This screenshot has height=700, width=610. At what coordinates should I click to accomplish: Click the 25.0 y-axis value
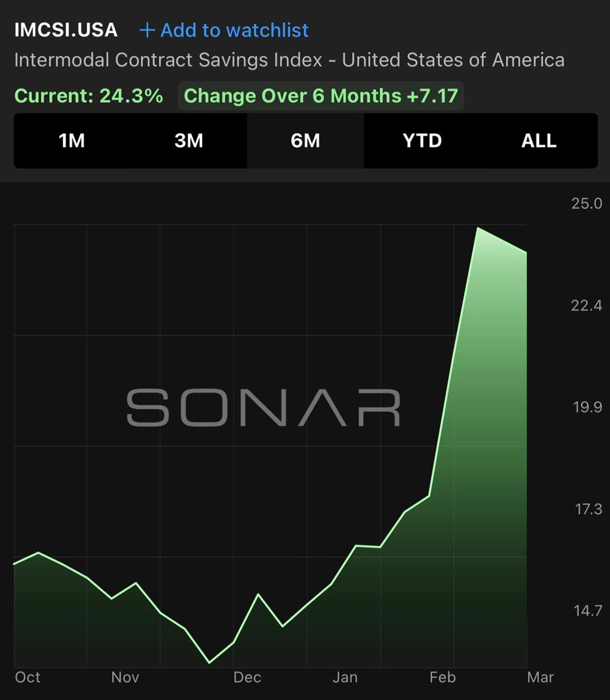[x=587, y=204]
